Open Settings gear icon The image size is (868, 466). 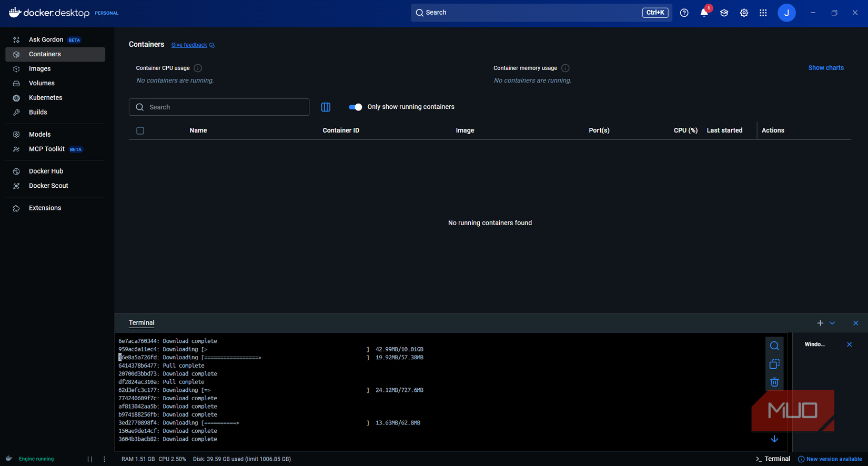point(744,13)
